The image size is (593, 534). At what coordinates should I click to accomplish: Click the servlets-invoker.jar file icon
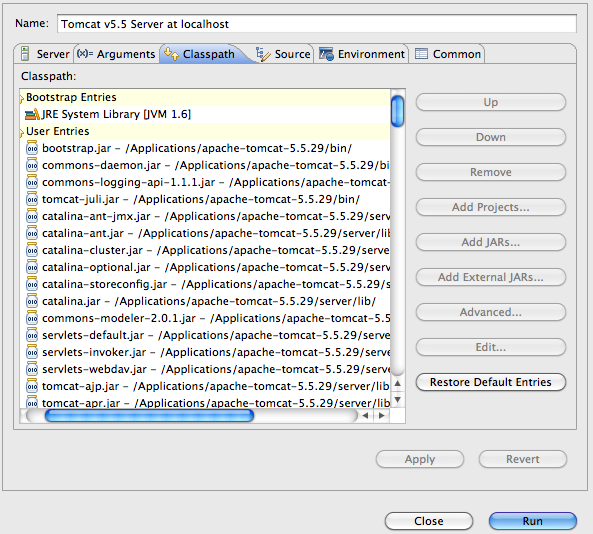[x=32, y=352]
